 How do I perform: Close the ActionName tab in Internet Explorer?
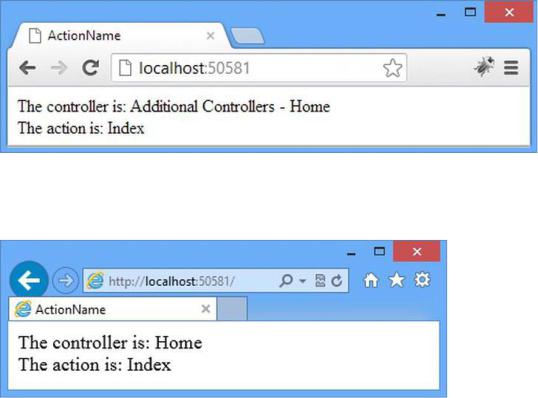(206, 309)
